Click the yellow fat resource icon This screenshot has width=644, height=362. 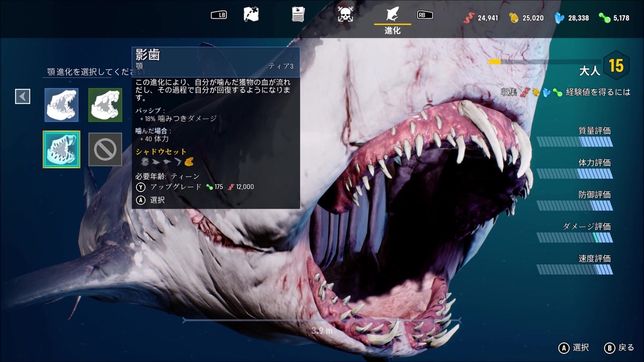click(514, 18)
